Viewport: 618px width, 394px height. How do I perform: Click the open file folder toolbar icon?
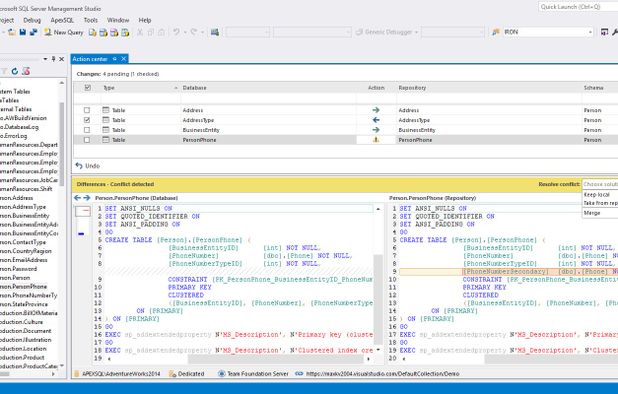click(x=12, y=32)
